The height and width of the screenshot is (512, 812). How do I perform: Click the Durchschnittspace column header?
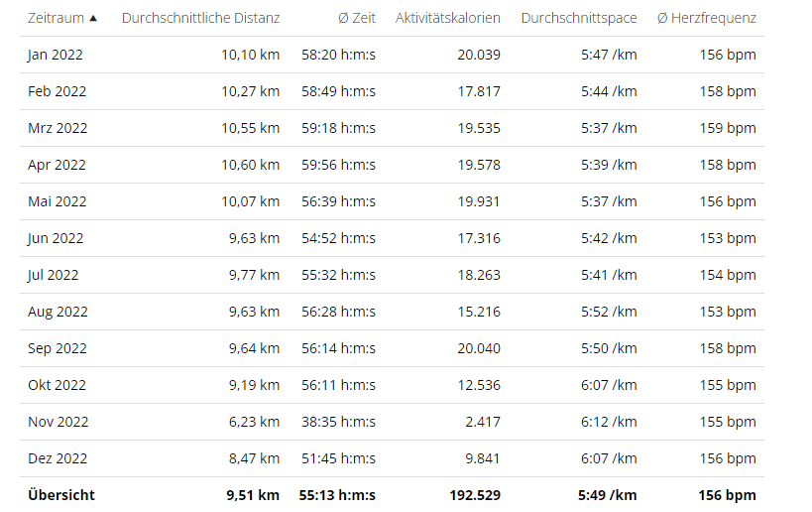tap(578, 18)
